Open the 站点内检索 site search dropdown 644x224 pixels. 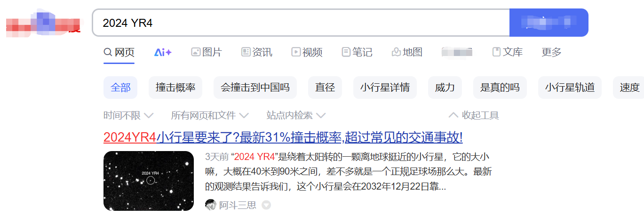pyautogui.click(x=296, y=115)
